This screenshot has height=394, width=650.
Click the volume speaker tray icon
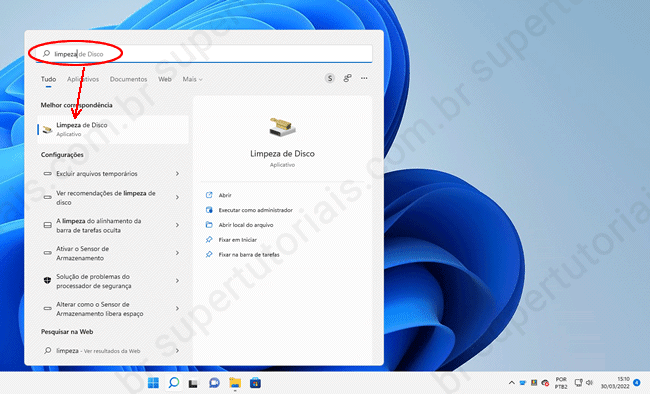pos(589,383)
